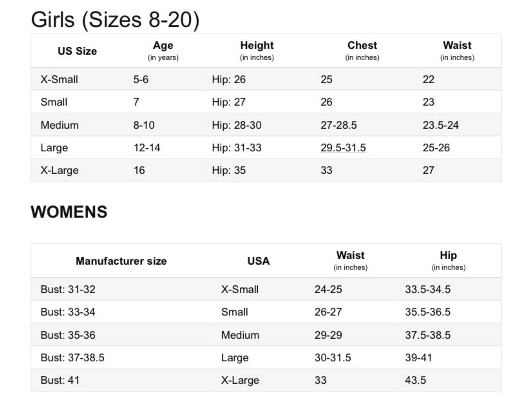Click the Manufacturer size column header
The image size is (532, 398).
(x=121, y=261)
